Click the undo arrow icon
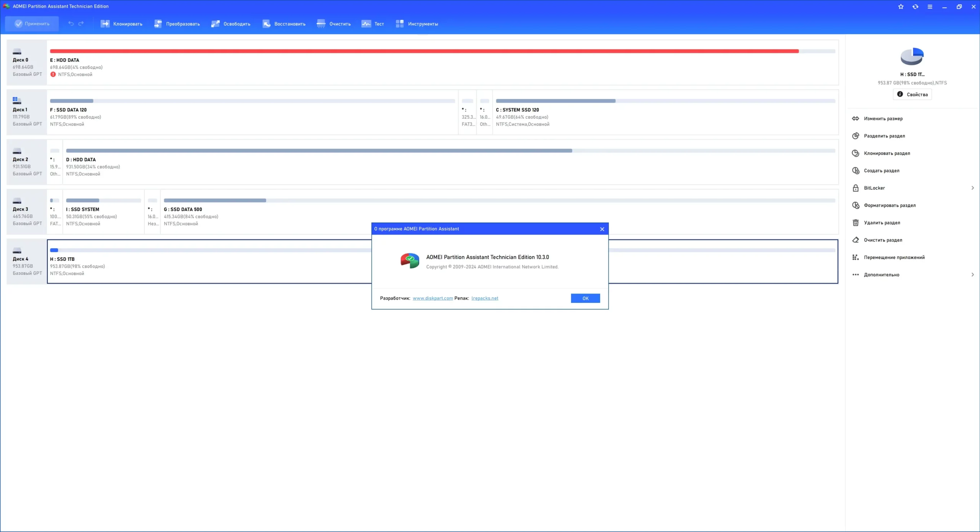Image resolution: width=980 pixels, height=532 pixels. (71, 24)
